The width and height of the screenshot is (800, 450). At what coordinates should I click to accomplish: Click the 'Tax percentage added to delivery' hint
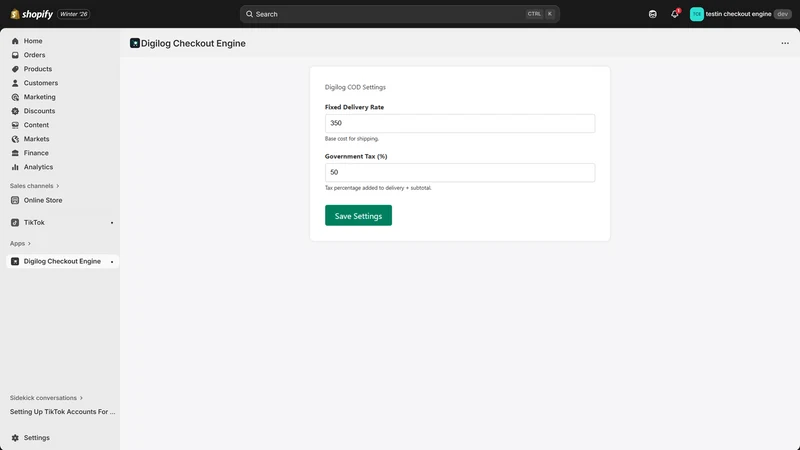click(378, 188)
